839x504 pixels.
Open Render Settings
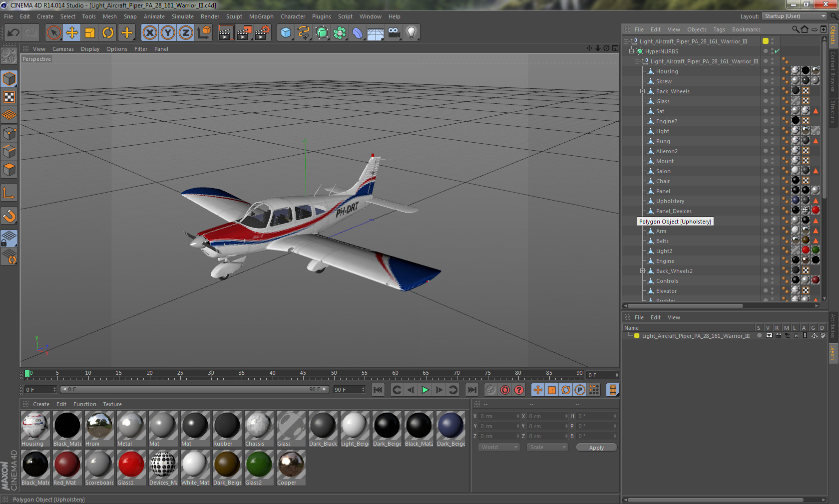click(263, 33)
